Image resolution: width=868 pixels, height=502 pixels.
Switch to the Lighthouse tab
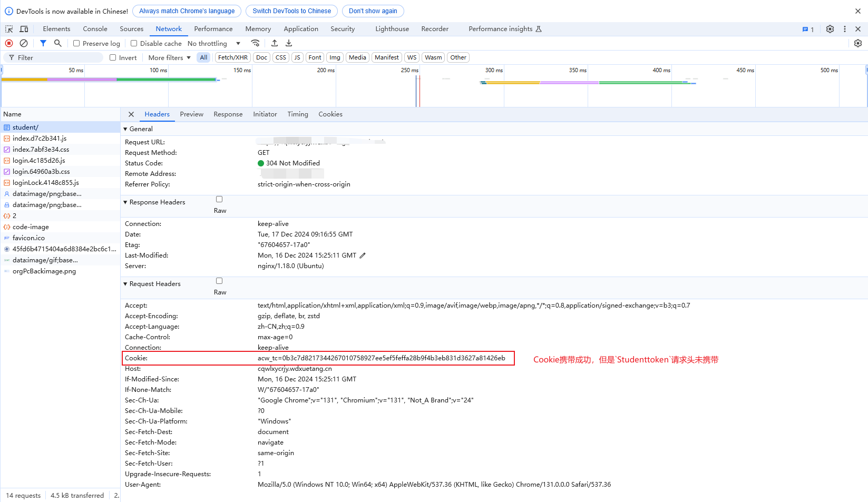point(392,29)
